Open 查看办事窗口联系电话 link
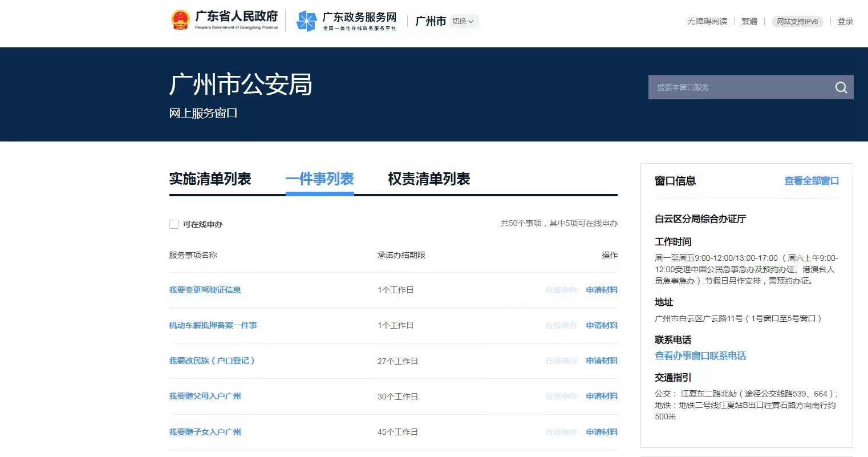Screen dimensions: 868x457 click(x=700, y=355)
